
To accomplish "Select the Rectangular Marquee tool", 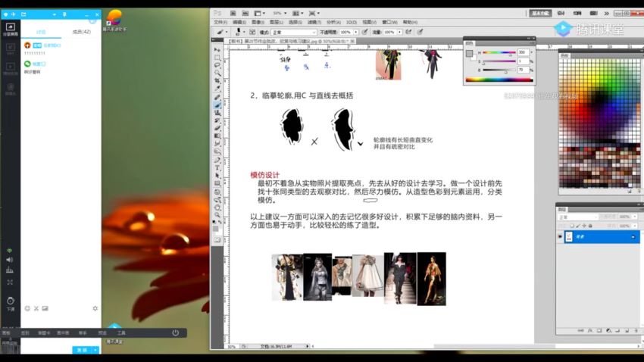I will 217,58.
